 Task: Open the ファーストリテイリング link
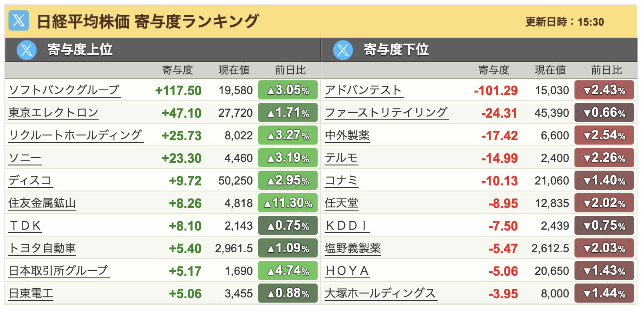click(386, 112)
